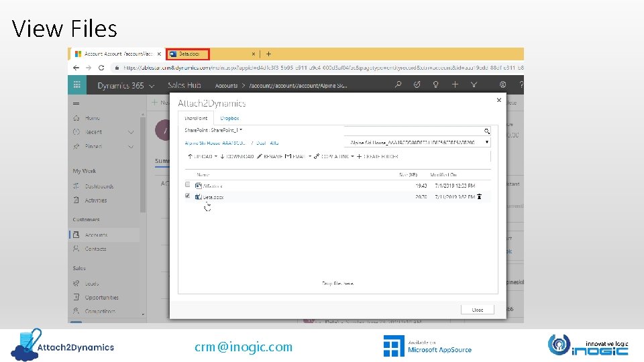
Task: Switch to the Beta.docx browser tab
Action: coord(188,54)
